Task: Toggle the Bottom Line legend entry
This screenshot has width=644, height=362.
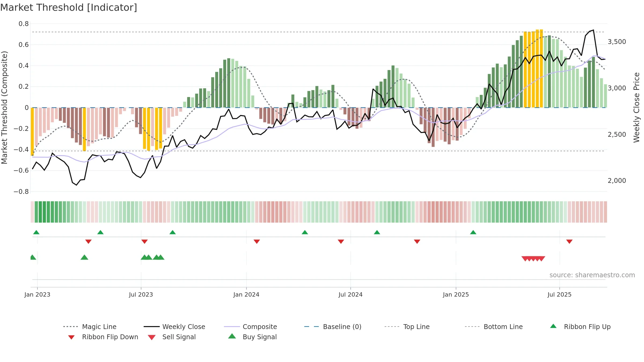Action: point(494,327)
